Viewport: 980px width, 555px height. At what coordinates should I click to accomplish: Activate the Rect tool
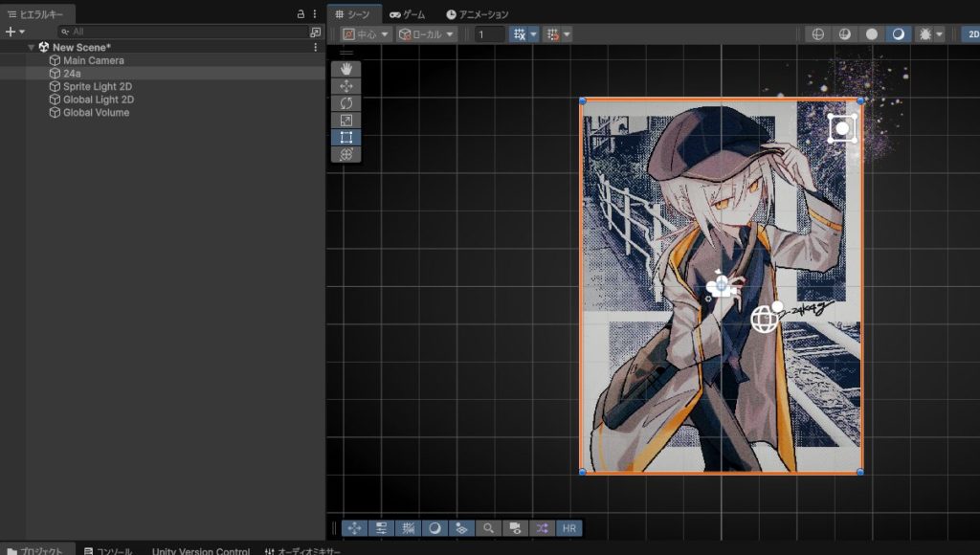345,138
